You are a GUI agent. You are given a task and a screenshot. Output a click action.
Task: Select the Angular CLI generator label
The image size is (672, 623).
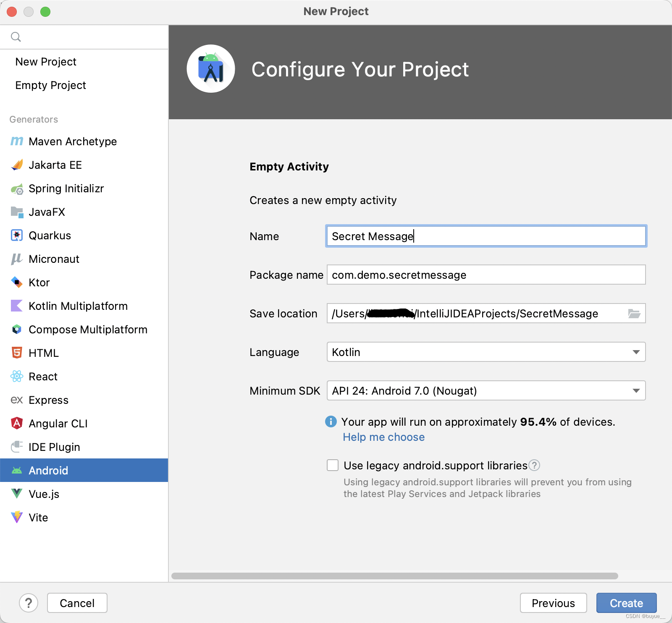(58, 424)
